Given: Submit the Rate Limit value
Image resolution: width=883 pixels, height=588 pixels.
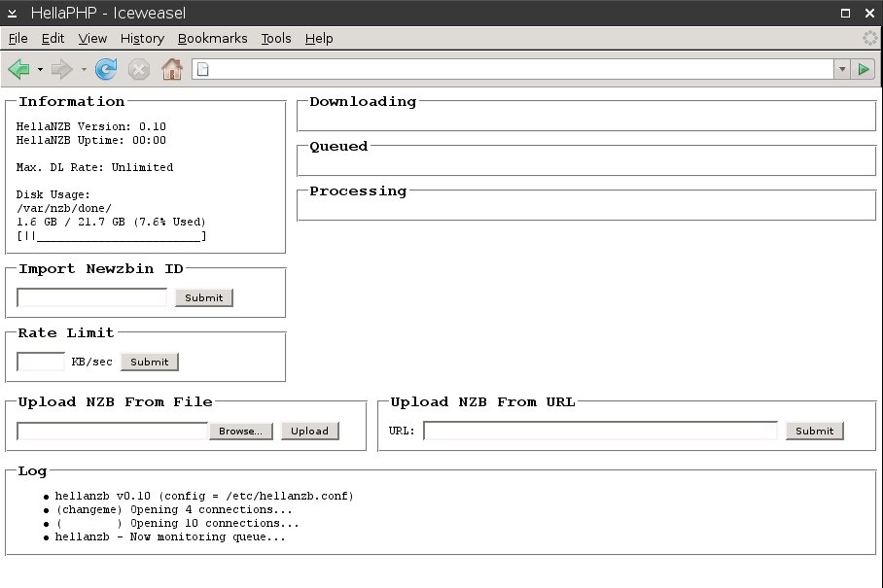Looking at the screenshot, I should coord(149,362).
